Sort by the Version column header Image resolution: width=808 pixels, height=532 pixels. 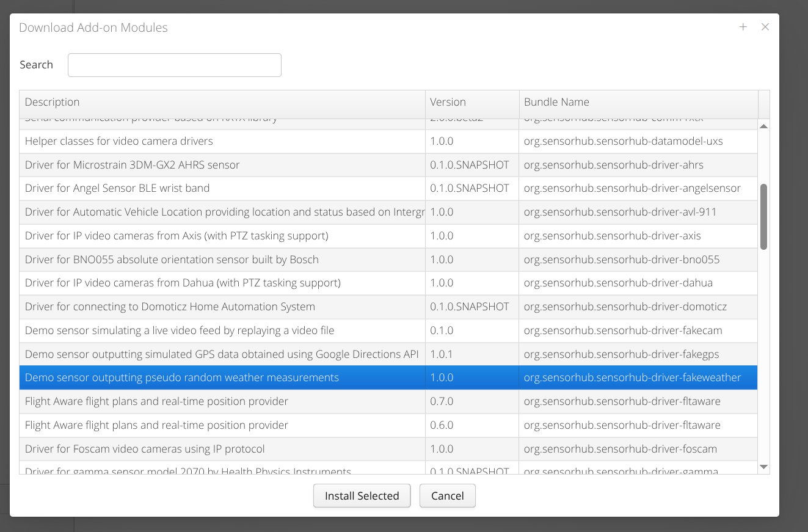[471, 103]
